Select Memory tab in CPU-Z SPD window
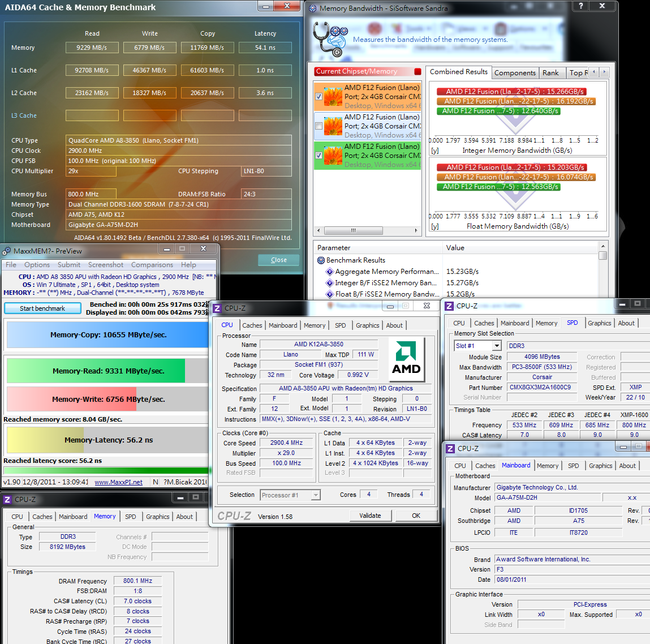This screenshot has width=650, height=644. (x=546, y=323)
